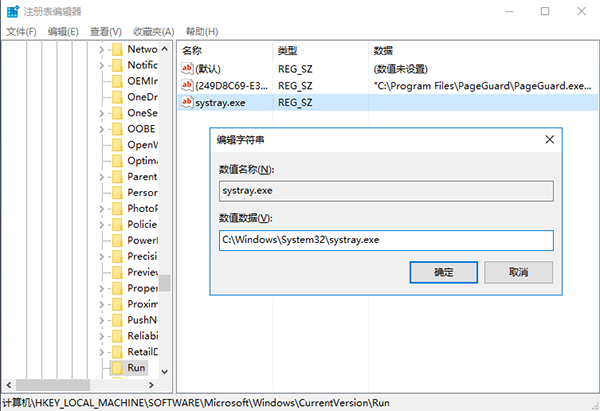Click the Proper folder icon
Viewport: 600px width, 411px height.
(117, 288)
